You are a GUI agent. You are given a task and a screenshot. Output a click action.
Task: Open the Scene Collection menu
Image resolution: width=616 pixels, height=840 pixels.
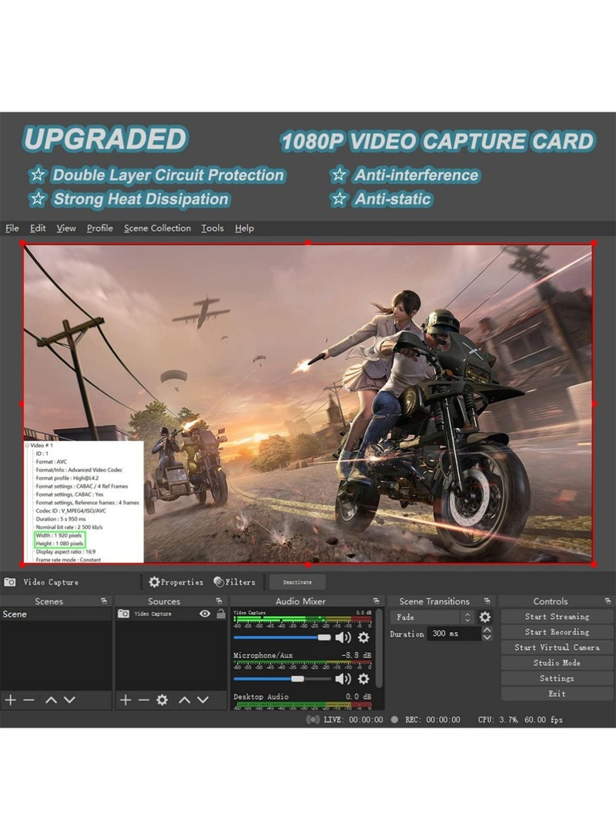[x=157, y=228]
